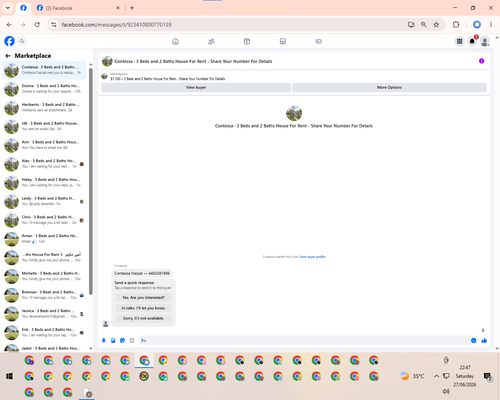The width and height of the screenshot is (500, 400).
Task: Open the Facebook search magnifier
Action: tap(22, 41)
